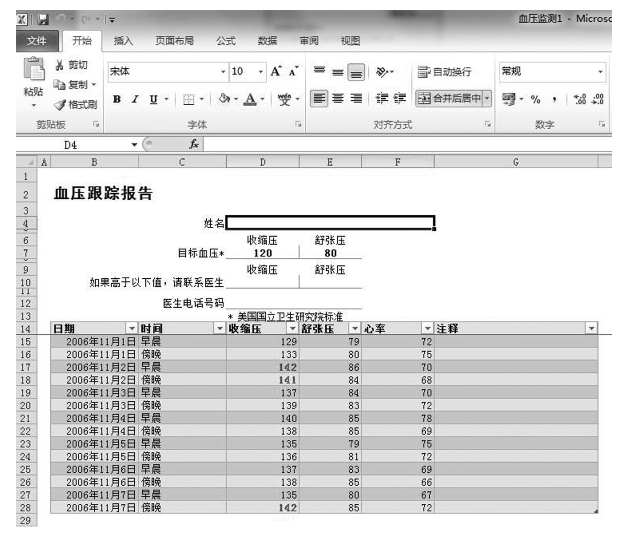Open Font (字体) dialog launcher
Screen dimensions: 626x535
point(298,124)
